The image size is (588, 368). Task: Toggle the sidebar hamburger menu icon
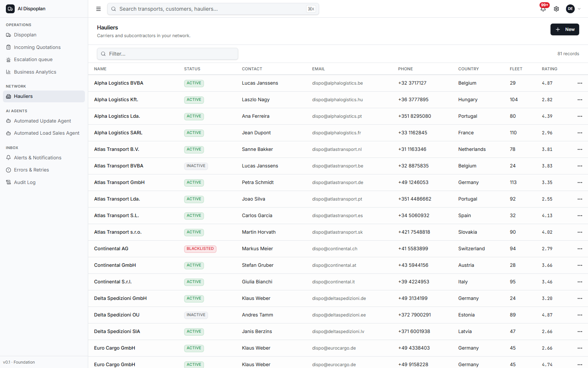pos(98,9)
